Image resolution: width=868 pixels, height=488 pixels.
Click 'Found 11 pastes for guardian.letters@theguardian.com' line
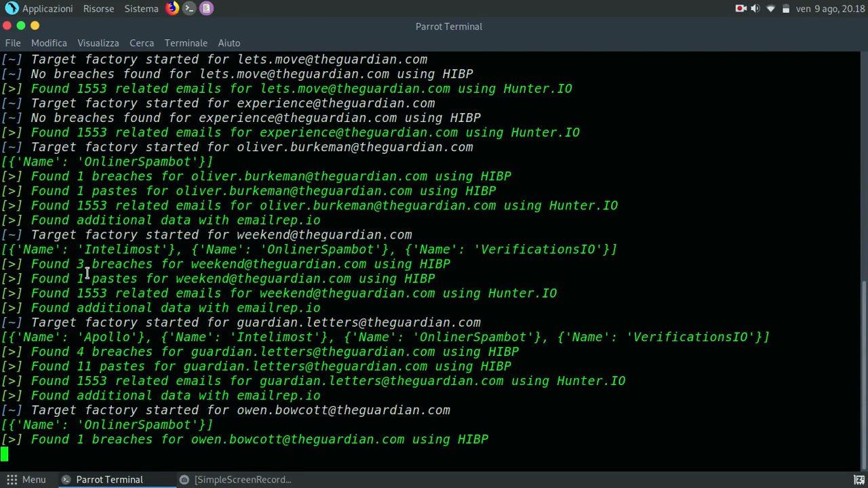click(256, 367)
